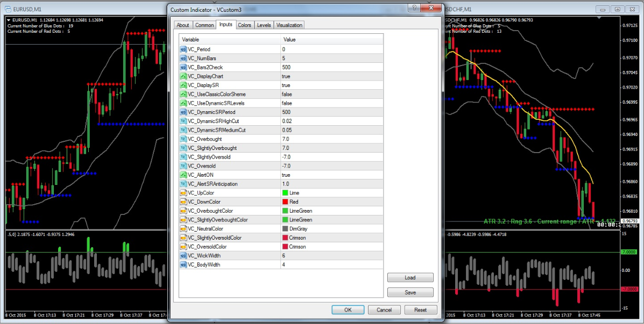Click the VC_UseClassicColorSheme false value
This screenshot has height=324, width=644.
click(287, 95)
